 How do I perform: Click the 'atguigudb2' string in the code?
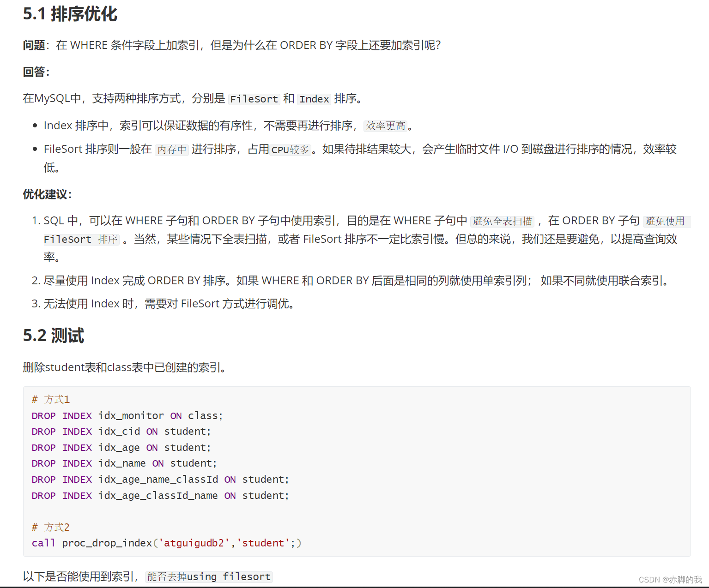193,543
